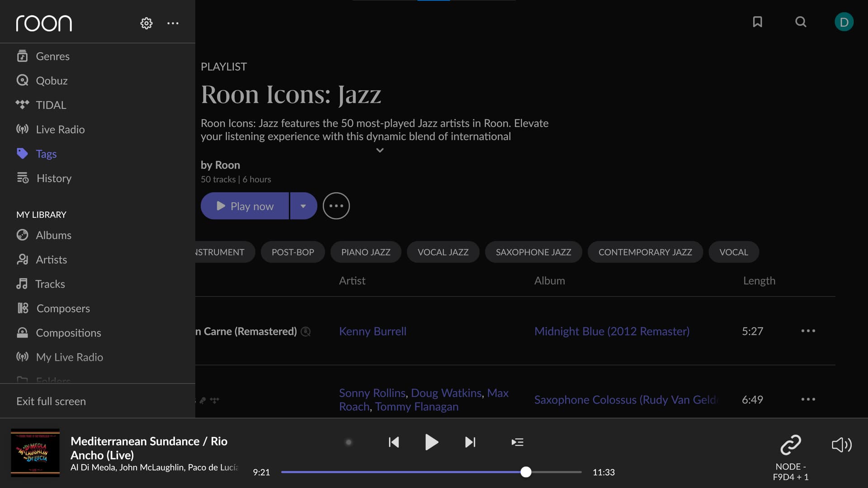Screen dimensions: 868x488
Task: Open sidebar three-dot more menu
Action: [173, 23]
